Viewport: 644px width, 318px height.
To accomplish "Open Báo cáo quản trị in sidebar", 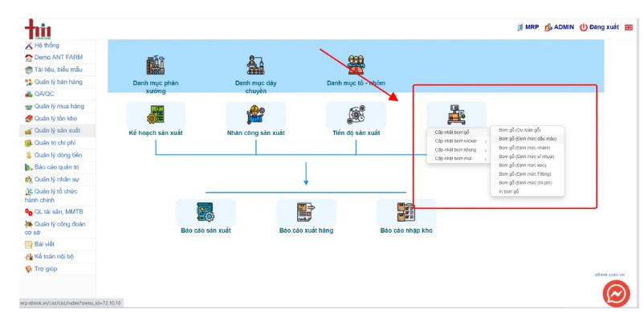I will coord(58,168).
